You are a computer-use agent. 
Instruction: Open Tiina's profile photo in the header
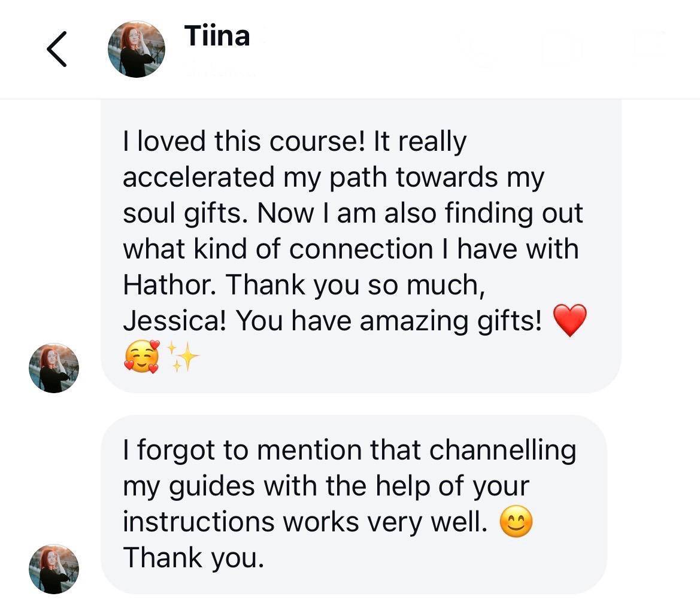136,49
